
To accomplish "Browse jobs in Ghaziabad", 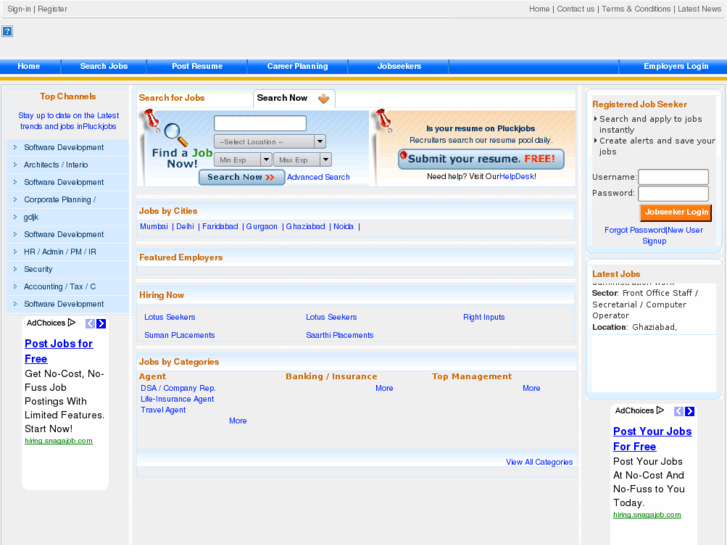I will click(305, 226).
